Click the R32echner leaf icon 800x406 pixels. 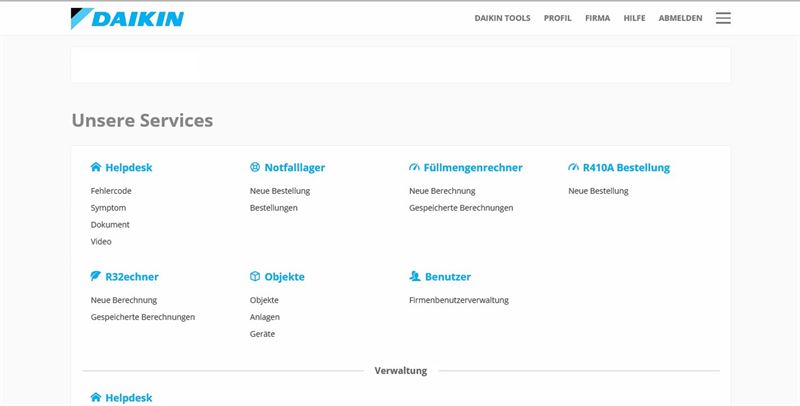coord(96,277)
